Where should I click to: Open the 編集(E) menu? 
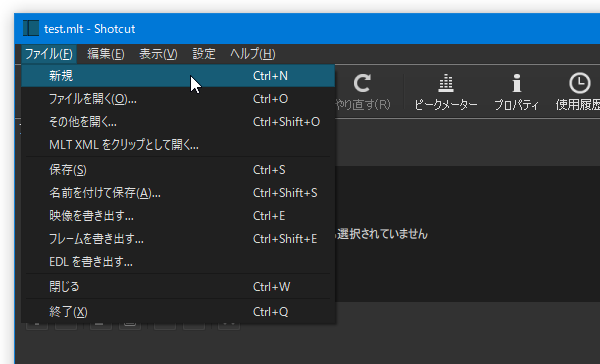(x=106, y=54)
